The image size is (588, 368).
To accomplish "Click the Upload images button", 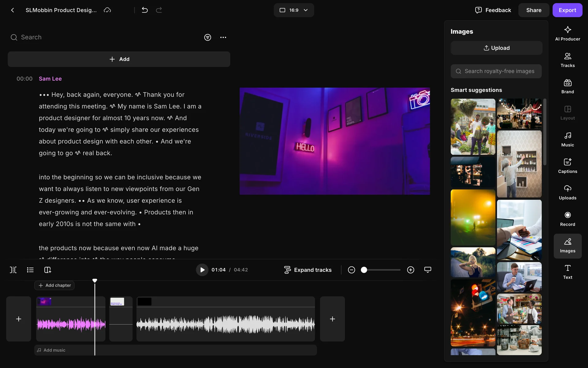I will [496, 48].
